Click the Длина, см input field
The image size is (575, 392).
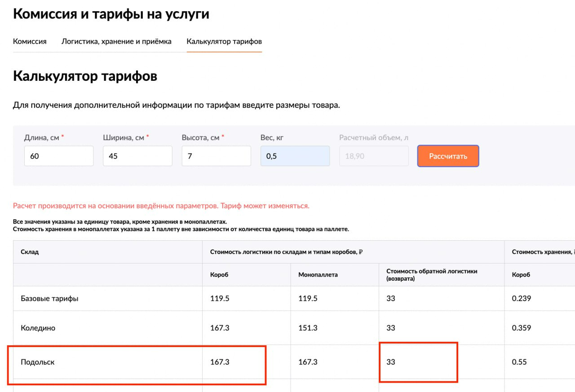coord(59,156)
